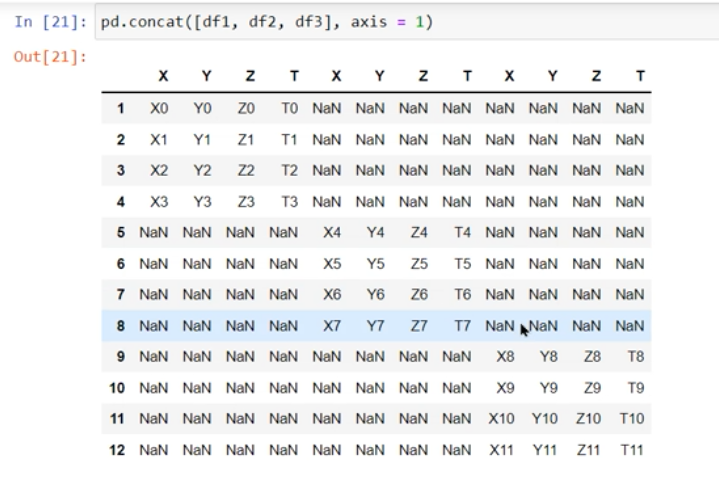Select the Z10 table cell
This screenshot has width=719, height=478.
coord(590,419)
